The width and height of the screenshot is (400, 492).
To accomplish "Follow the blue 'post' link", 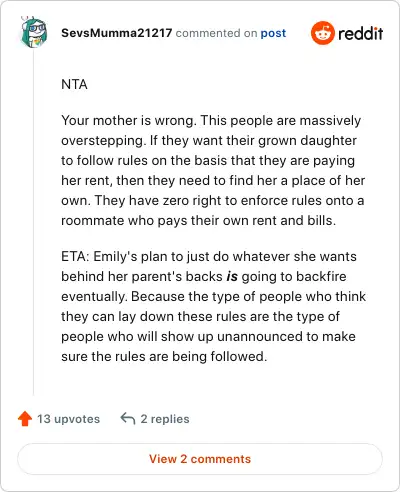I will 273,33.
